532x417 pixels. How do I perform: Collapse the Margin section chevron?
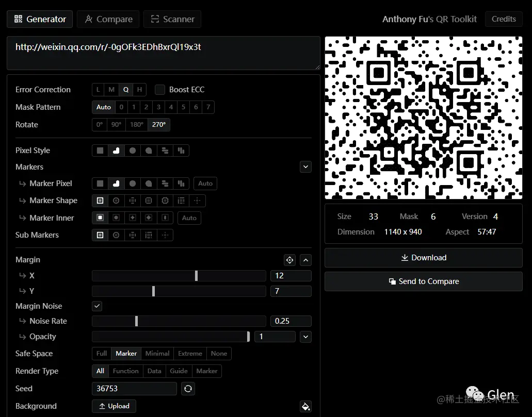tap(305, 260)
